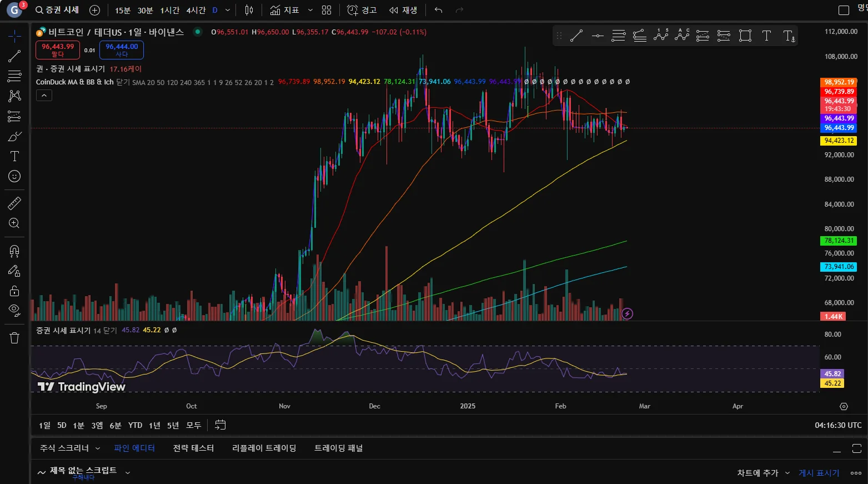868x484 pixels.
Task: Select the ruler measure tool
Action: pos(14,203)
